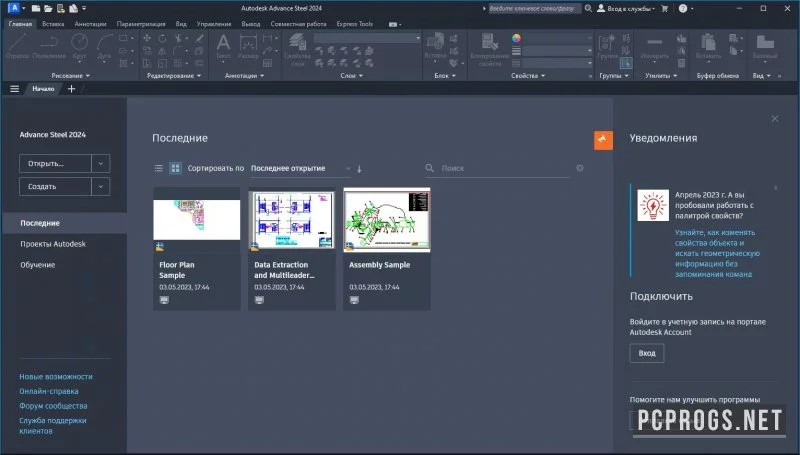Select the Начало file tab
The height and width of the screenshot is (455, 800).
pyautogui.click(x=43, y=89)
